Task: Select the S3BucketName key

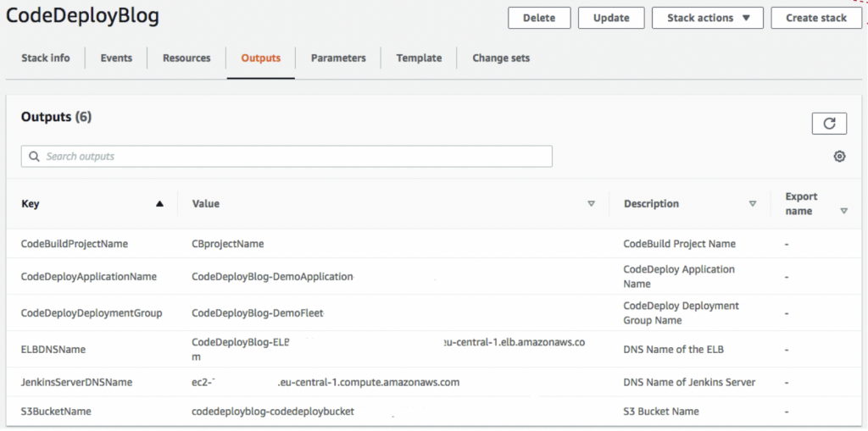Action: [56, 411]
